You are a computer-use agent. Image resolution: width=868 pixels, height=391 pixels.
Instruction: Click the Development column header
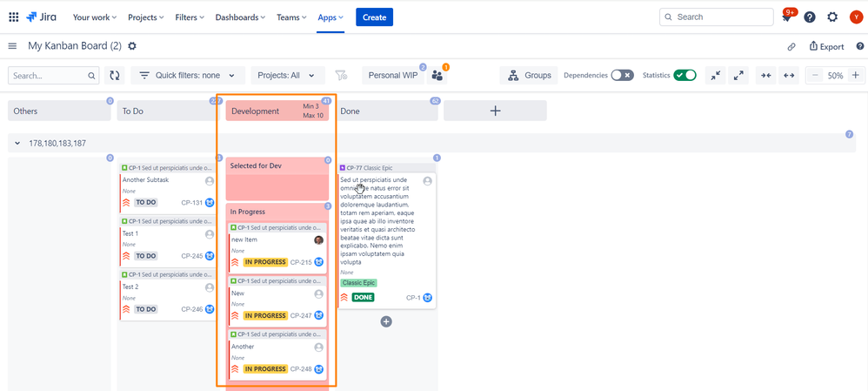277,111
